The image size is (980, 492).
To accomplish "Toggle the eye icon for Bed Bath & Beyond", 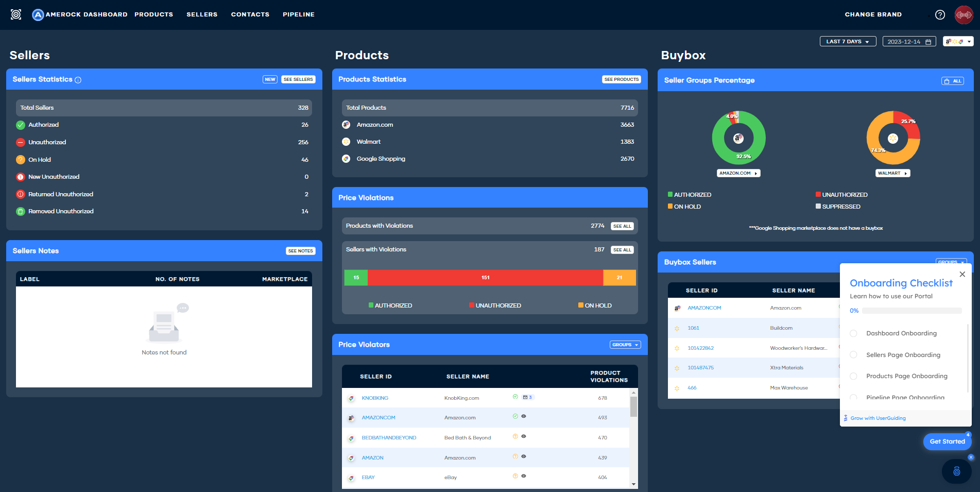I will click(x=524, y=436).
